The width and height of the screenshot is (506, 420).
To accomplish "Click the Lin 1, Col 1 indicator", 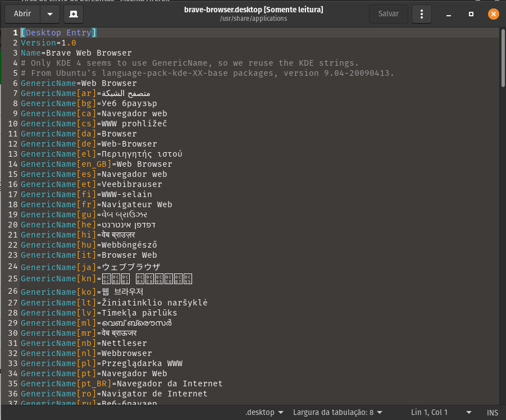I will (429, 412).
